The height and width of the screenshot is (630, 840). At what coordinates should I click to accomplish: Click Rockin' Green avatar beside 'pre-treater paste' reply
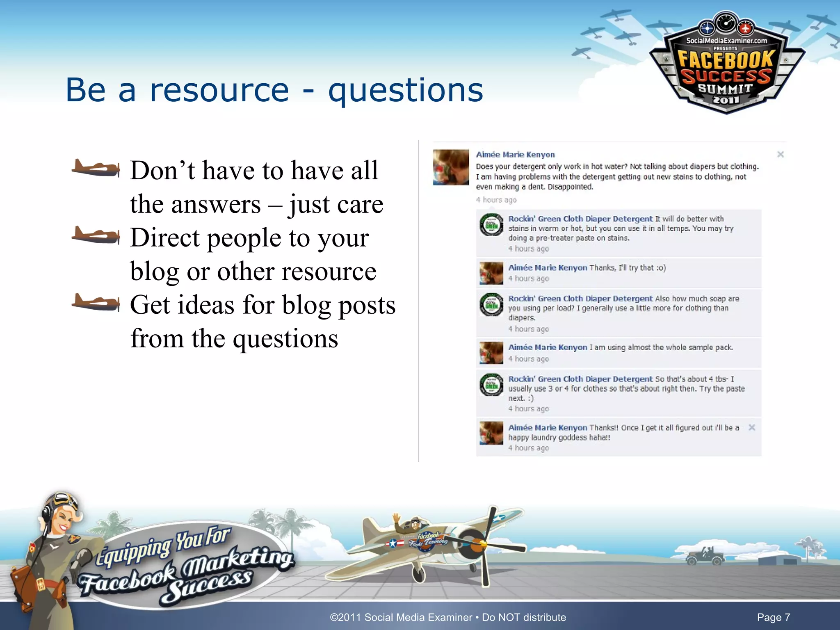pyautogui.click(x=491, y=224)
